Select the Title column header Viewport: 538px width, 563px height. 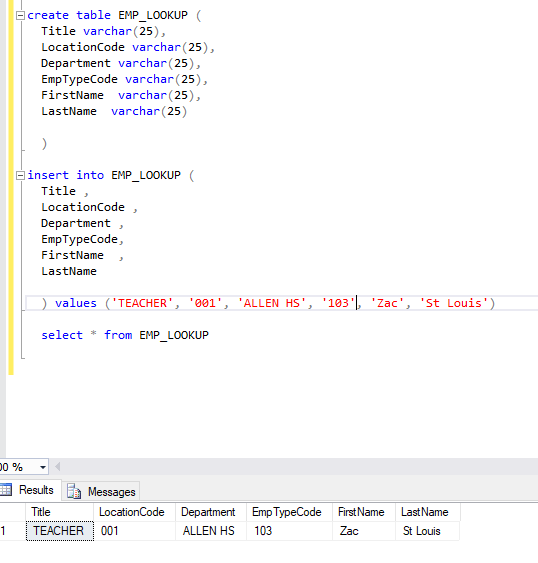(x=59, y=512)
